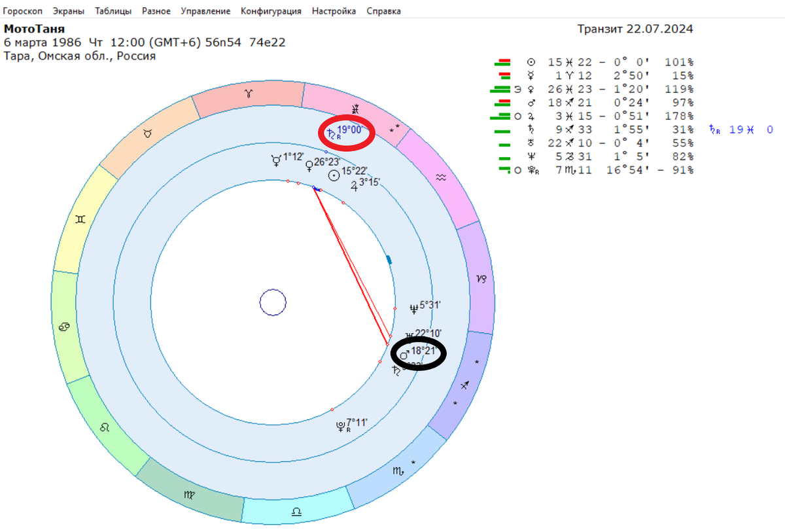Click the Mars symbol in the planet table
785x532 pixels.
531,103
